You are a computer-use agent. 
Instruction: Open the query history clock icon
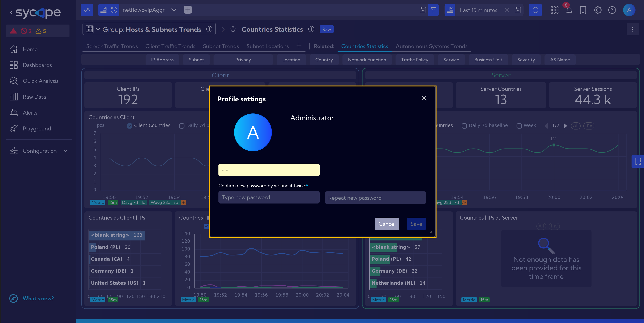click(x=114, y=10)
